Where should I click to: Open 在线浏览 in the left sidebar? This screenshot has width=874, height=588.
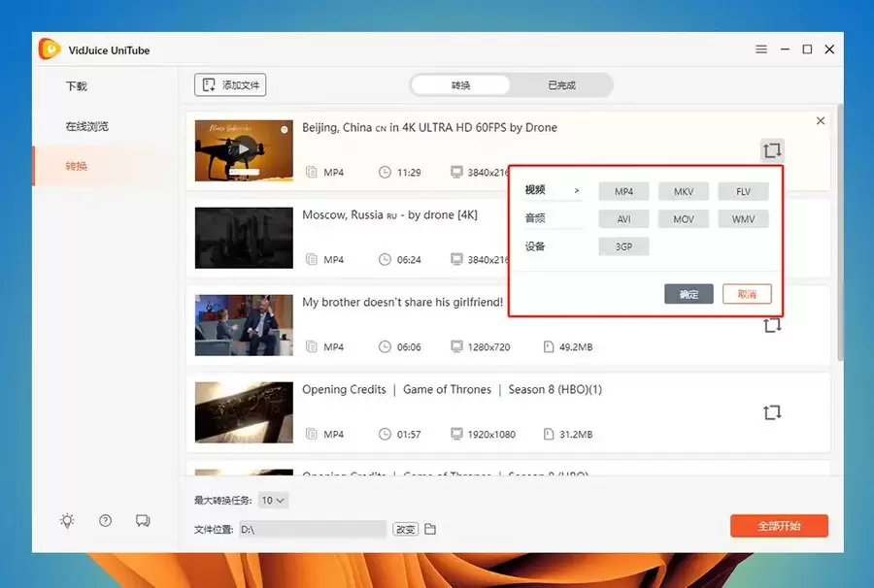click(87, 126)
